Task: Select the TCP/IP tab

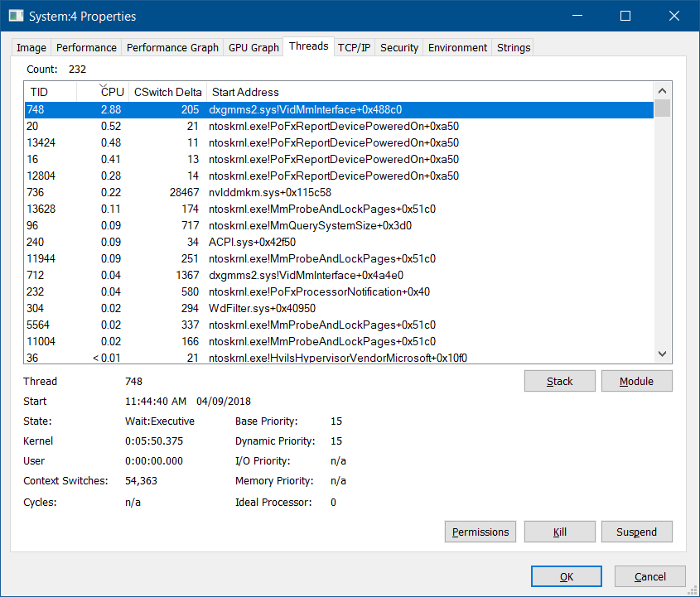Action: click(355, 48)
